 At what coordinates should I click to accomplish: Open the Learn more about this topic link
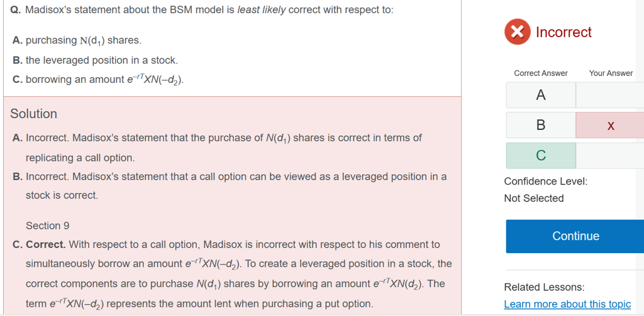[567, 304]
